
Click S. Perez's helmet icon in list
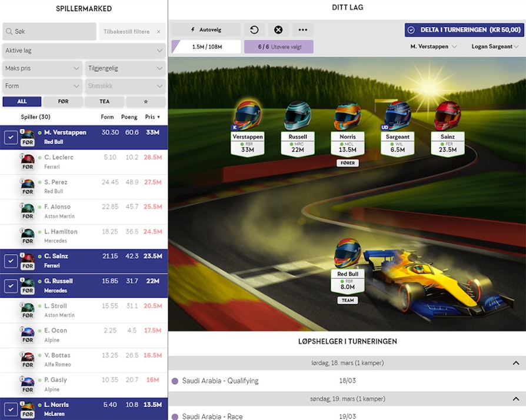[28, 183]
